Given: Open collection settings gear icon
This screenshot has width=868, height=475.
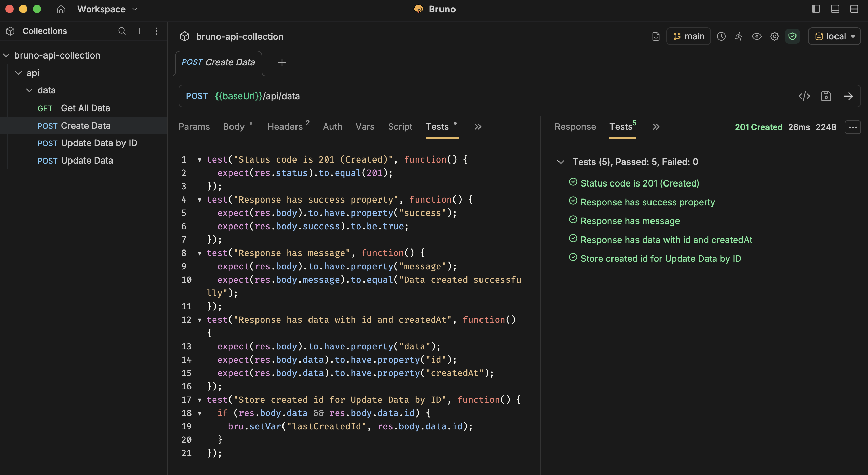Looking at the screenshot, I should tap(774, 36).
